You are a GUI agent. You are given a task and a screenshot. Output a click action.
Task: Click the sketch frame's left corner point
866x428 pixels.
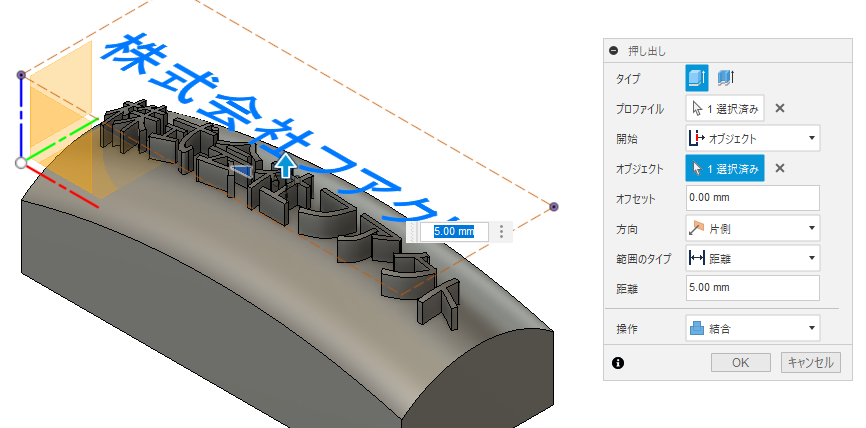point(21,75)
